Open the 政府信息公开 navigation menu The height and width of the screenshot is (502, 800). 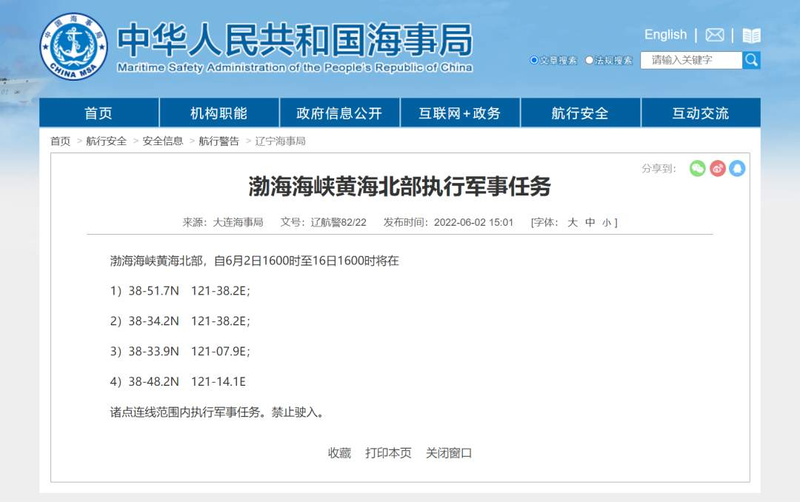coord(332,113)
